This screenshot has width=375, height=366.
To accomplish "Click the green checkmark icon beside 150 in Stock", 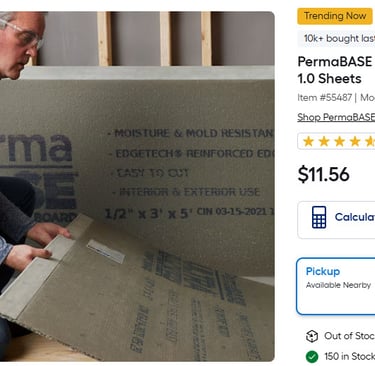I will [x=312, y=357].
